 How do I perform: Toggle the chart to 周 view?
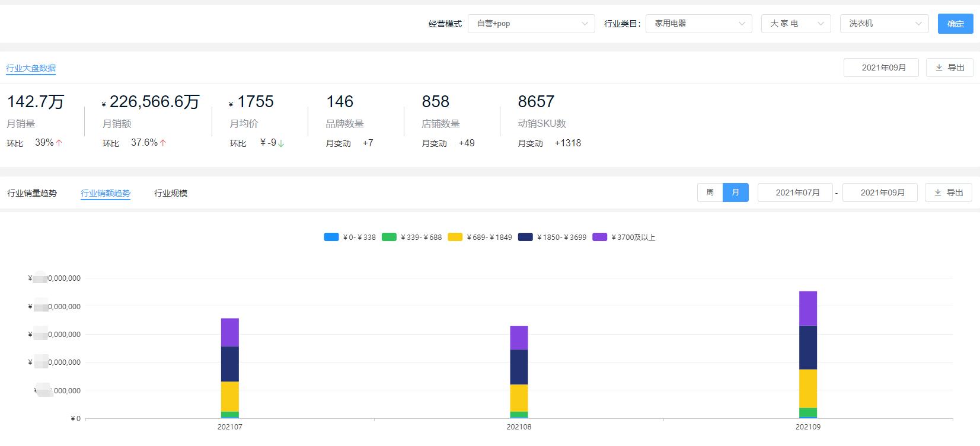click(710, 192)
